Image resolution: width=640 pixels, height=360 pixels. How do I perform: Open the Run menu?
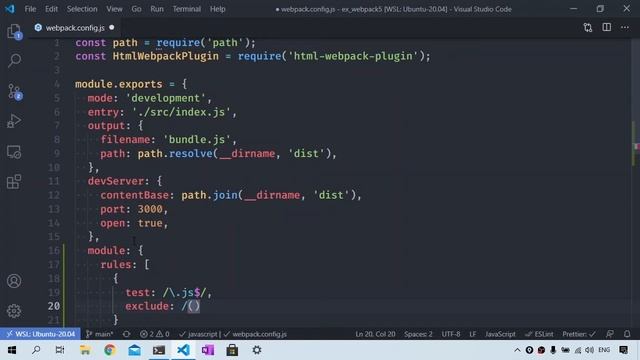point(157,9)
